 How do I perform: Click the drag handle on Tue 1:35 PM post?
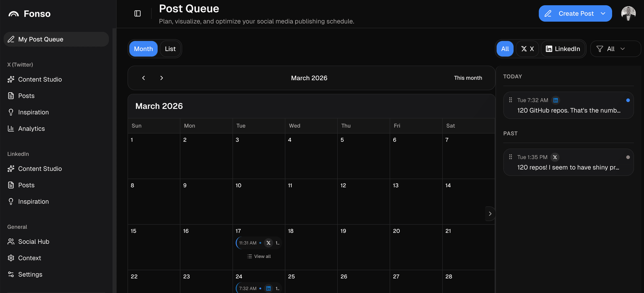tap(511, 157)
